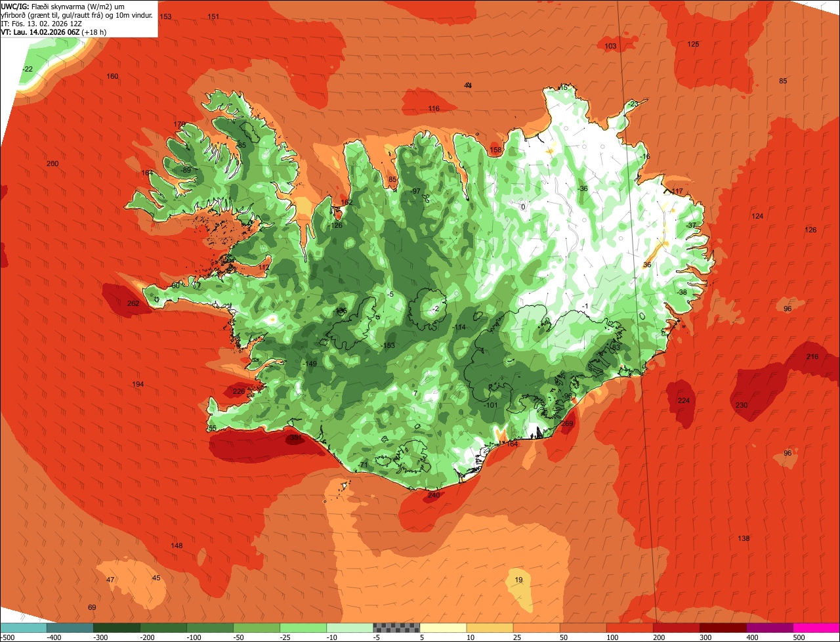Click the purple 400 to 500 legend swatch

pyautogui.click(x=770, y=628)
